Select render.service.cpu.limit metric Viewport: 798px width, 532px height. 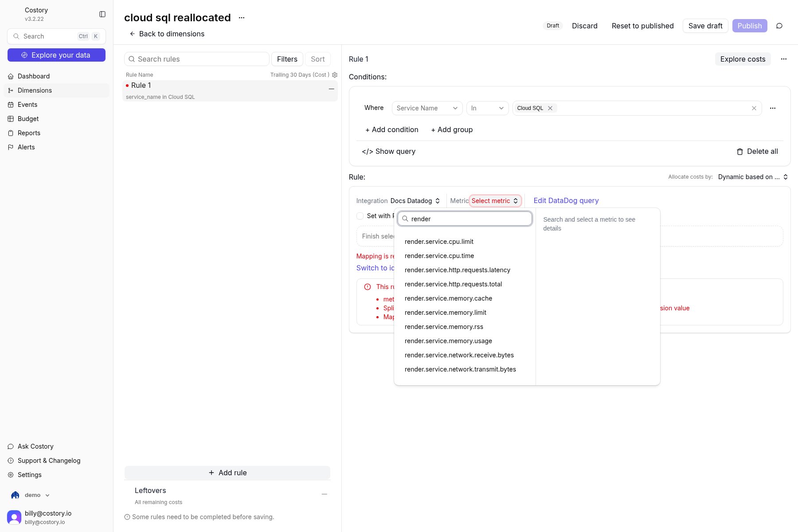click(x=465, y=242)
